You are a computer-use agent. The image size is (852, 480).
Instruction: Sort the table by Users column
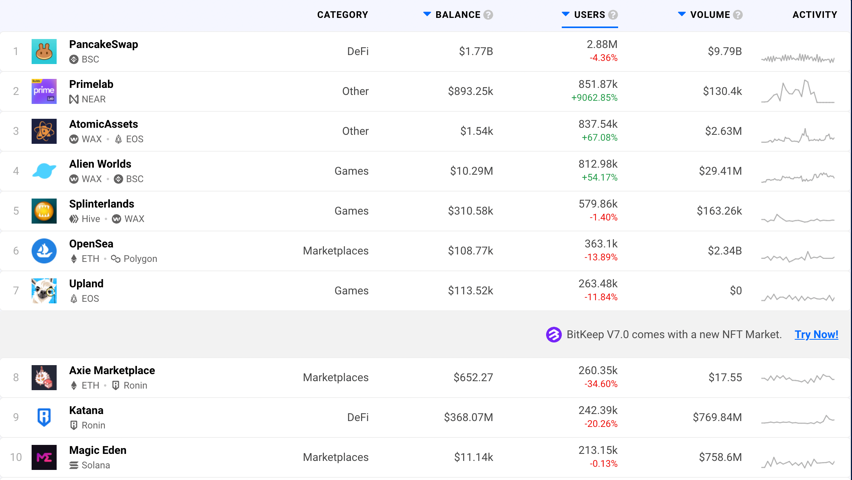(588, 15)
